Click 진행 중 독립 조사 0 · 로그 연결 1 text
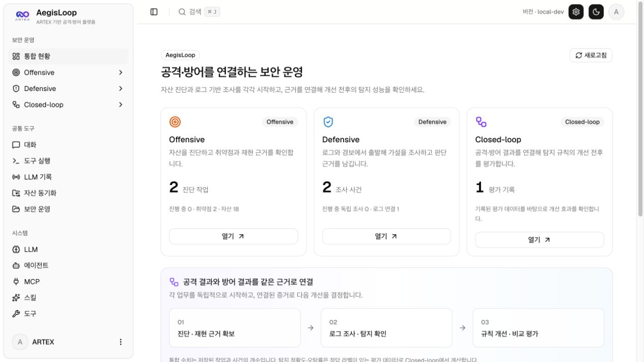This screenshot has height=362, width=644. click(x=361, y=209)
